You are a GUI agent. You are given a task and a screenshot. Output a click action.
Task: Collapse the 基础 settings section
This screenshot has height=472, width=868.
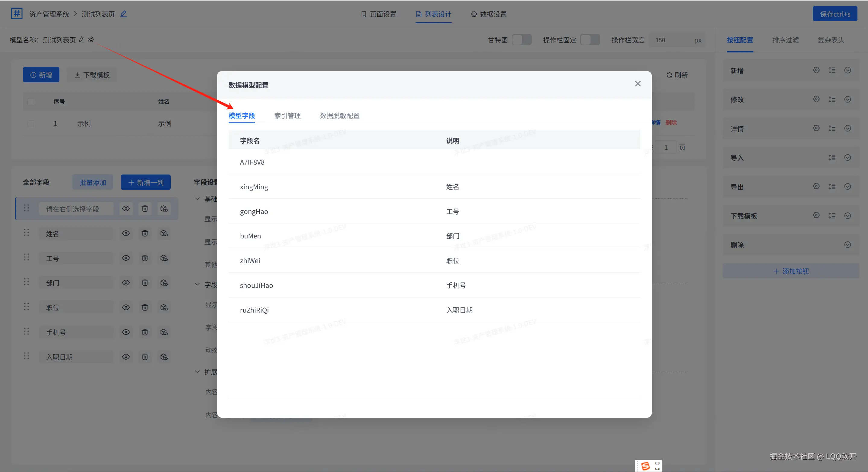(198, 199)
